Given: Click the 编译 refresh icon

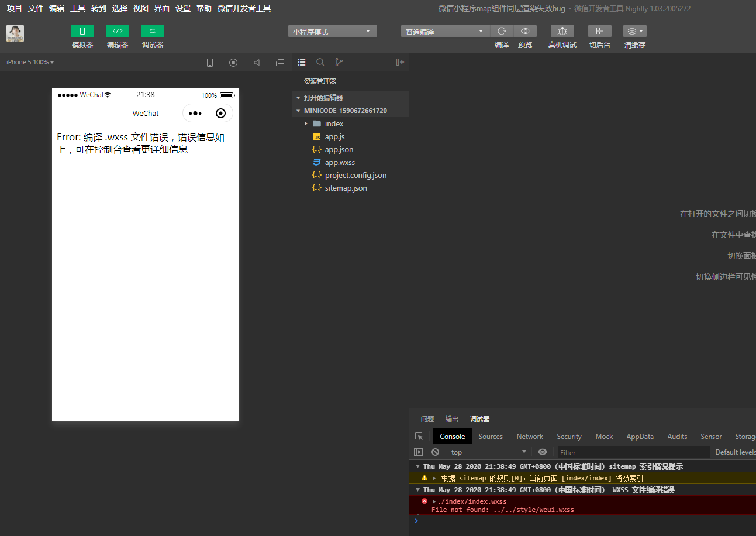Looking at the screenshot, I should pyautogui.click(x=502, y=31).
